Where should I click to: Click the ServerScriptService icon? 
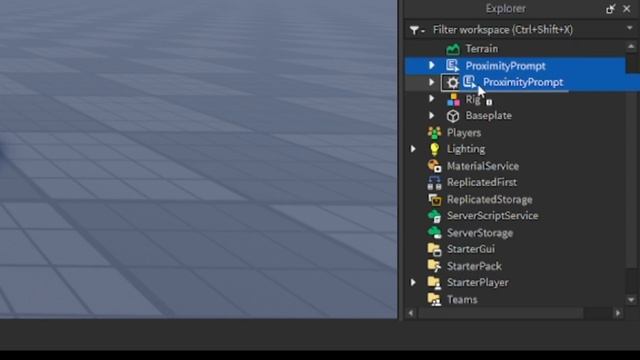[434, 216]
